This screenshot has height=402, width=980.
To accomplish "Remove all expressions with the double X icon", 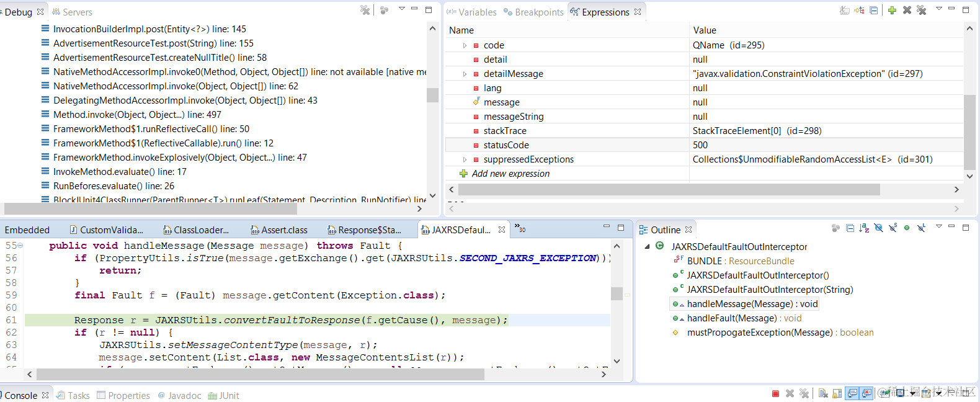I will [921, 10].
